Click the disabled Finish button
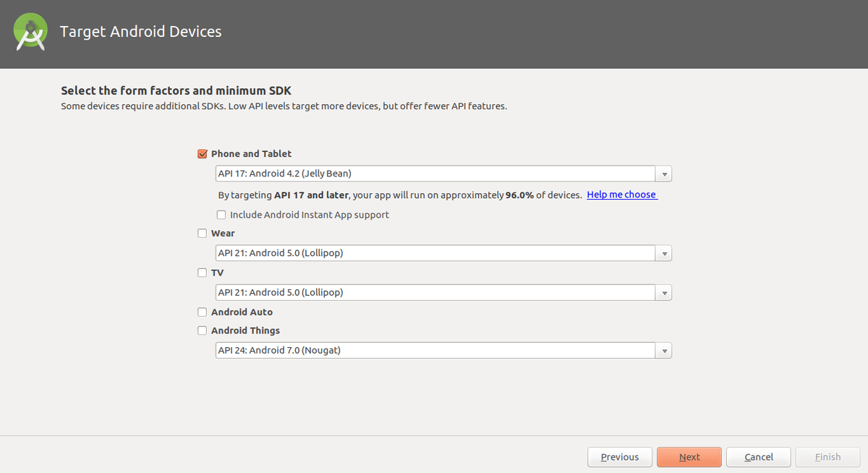868x473 pixels. tap(828, 457)
